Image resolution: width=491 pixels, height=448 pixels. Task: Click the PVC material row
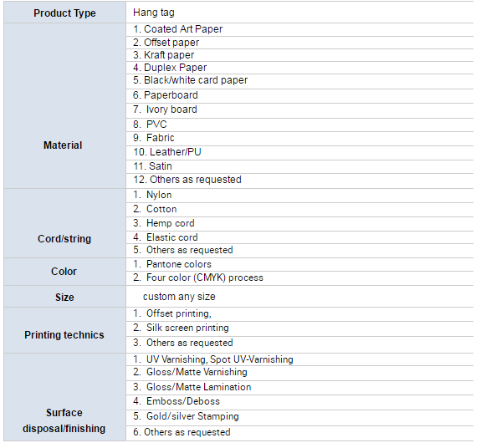pyautogui.click(x=299, y=125)
